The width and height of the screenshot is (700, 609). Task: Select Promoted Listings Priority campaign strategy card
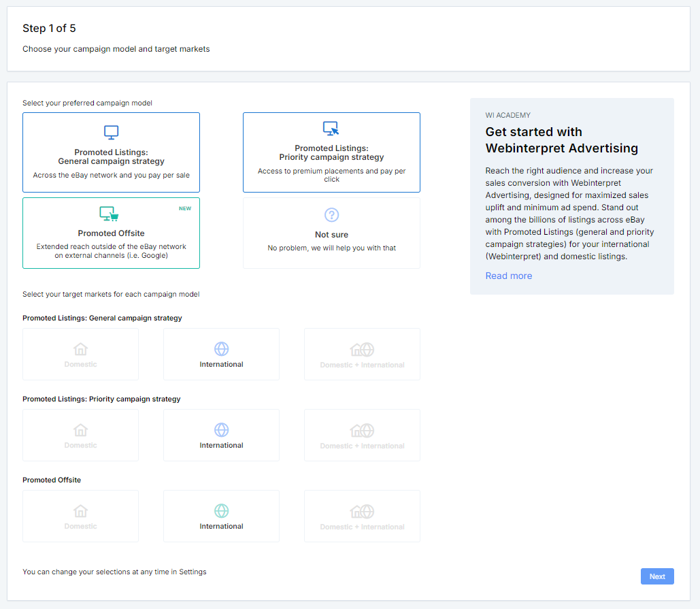[x=332, y=152]
